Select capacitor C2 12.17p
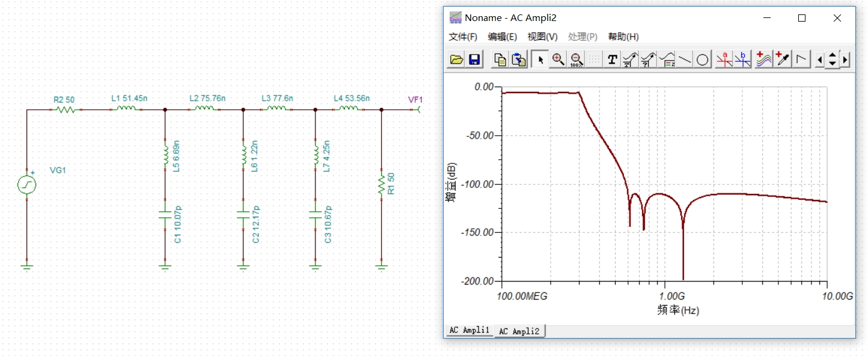 [x=243, y=215]
